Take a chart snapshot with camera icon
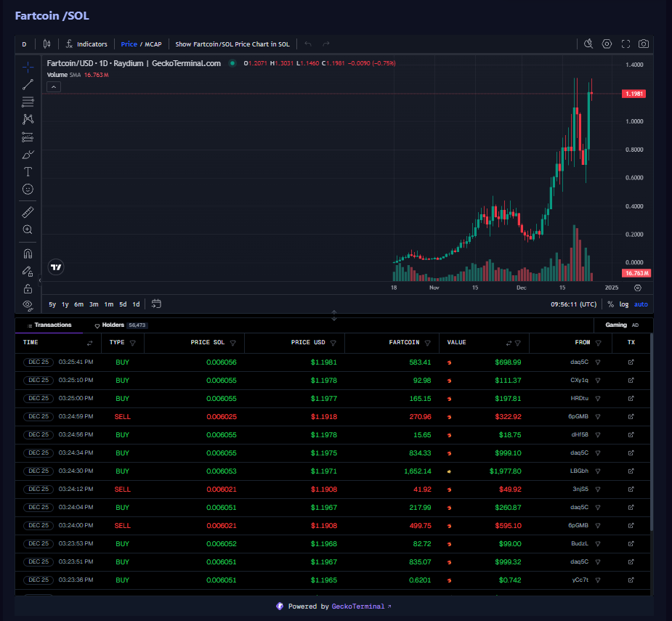 click(644, 44)
